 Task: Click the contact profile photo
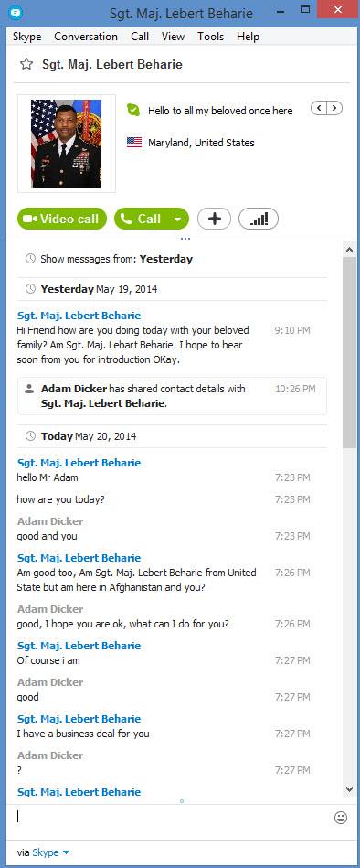[x=67, y=144]
